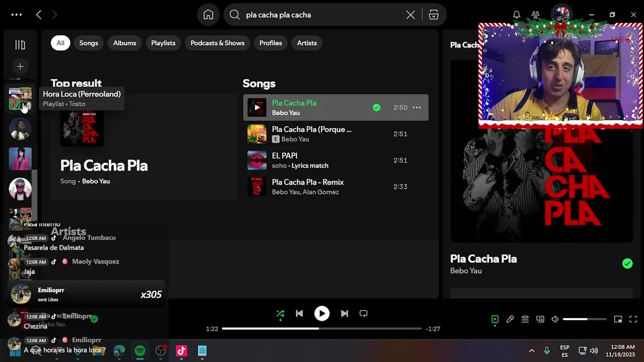Skip to the next track

pos(344,314)
